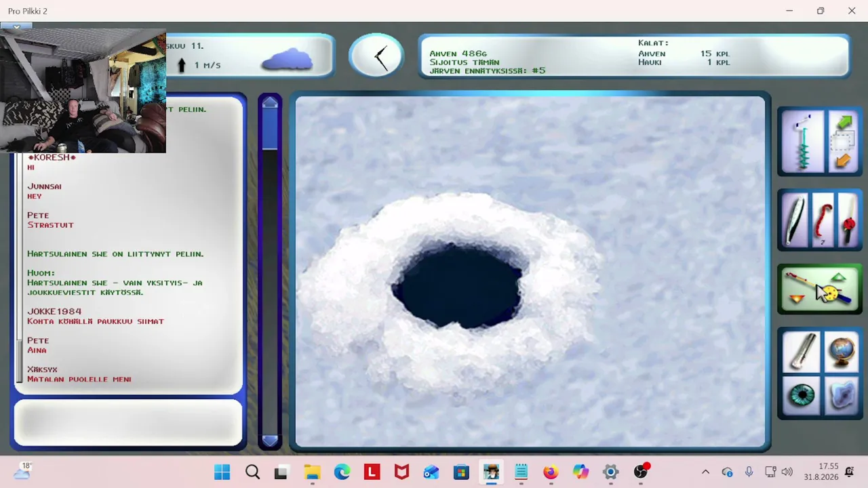Open the taskbar clock and date

pyautogui.click(x=823, y=472)
